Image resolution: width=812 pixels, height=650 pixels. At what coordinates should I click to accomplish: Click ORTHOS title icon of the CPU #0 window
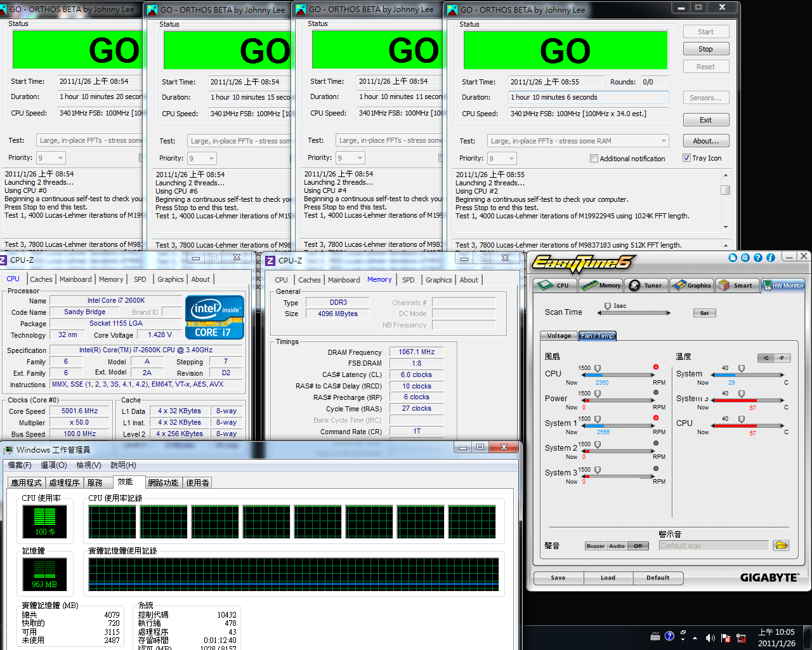click(3, 10)
